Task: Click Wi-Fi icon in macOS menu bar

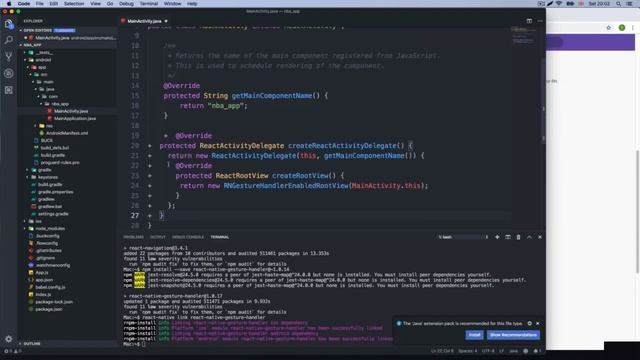Action: tap(559, 4)
